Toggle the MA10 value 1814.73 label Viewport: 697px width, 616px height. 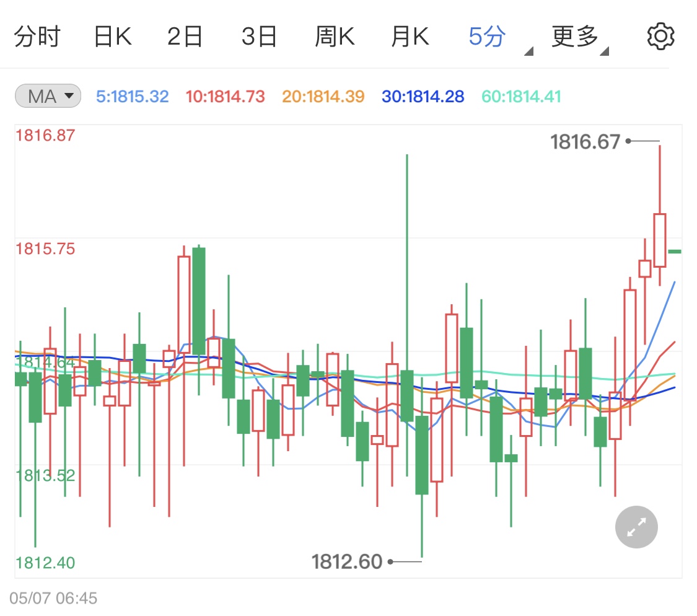tap(225, 97)
